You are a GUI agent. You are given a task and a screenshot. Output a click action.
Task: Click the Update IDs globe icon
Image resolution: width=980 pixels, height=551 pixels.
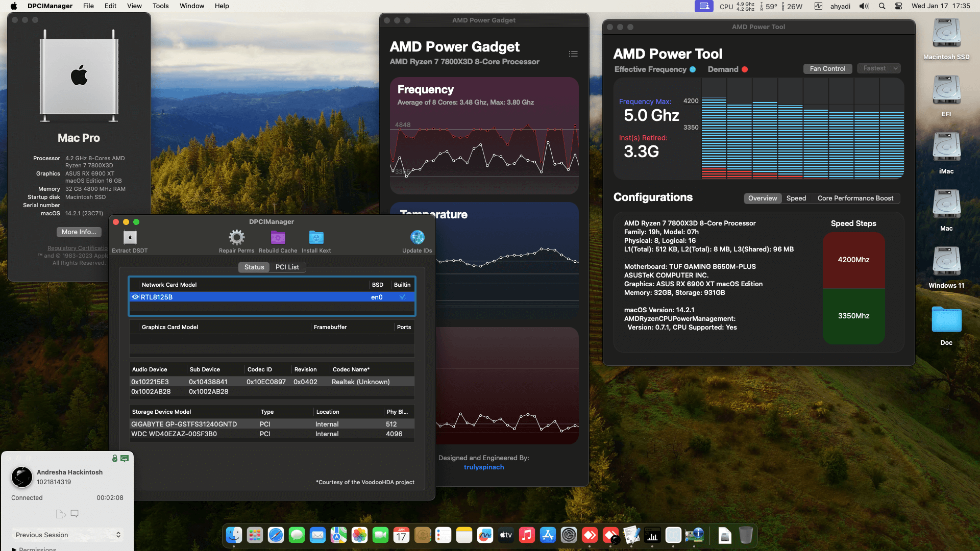pyautogui.click(x=417, y=237)
